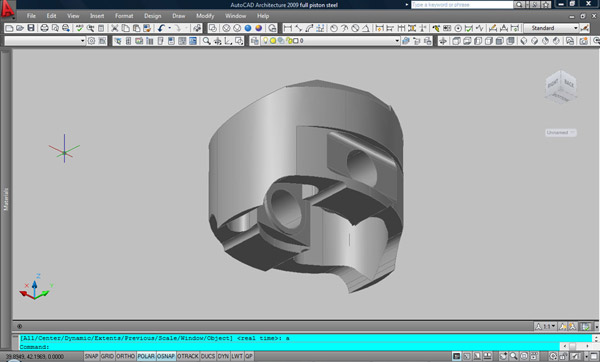Screen dimensions: 600x362
Task: Paste from clipboard with the Paste icon
Action: (136, 28)
